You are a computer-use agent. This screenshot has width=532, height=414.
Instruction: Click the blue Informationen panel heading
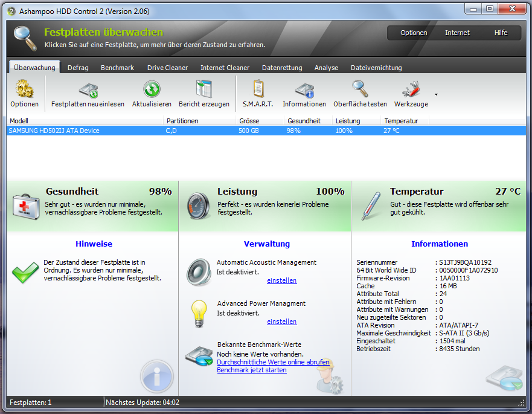click(440, 244)
